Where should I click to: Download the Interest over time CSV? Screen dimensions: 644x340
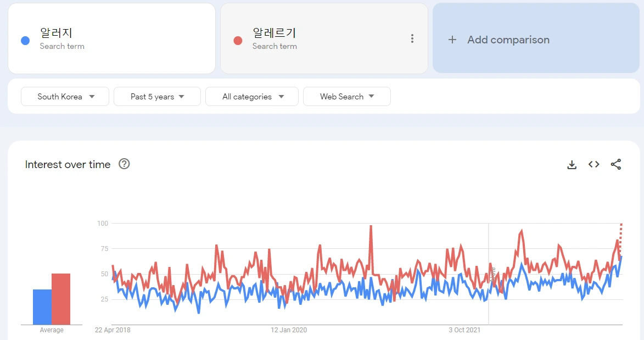pyautogui.click(x=572, y=165)
